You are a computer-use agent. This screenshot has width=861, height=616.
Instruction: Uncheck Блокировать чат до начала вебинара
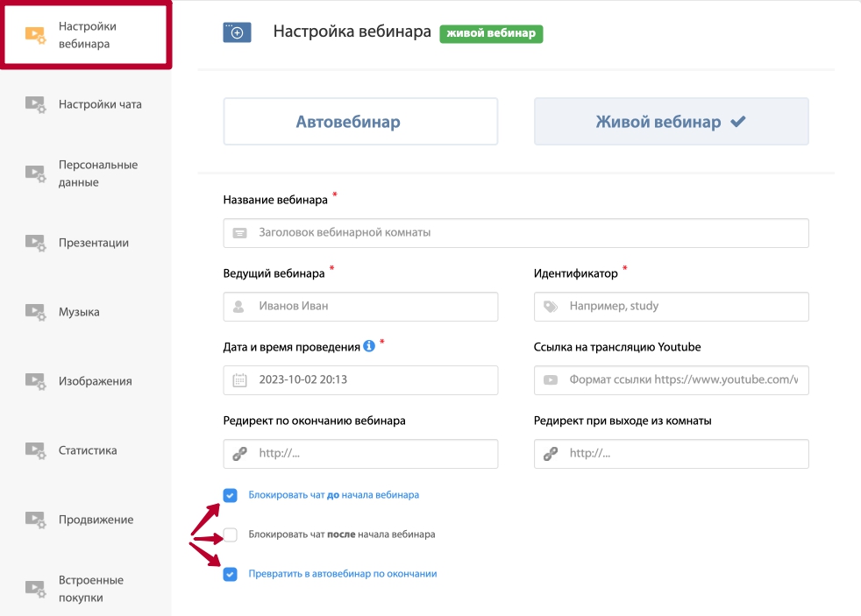[x=230, y=495]
